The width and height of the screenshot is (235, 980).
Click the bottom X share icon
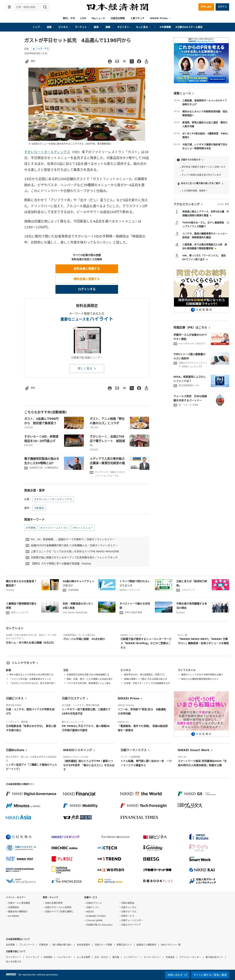coord(132,388)
